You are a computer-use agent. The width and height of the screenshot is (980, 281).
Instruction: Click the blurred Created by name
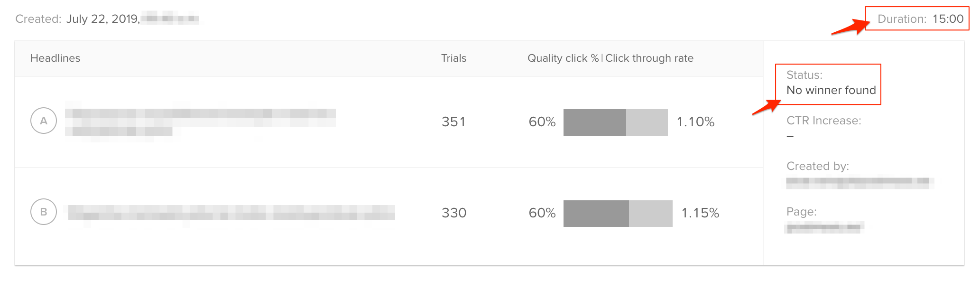pos(860,183)
